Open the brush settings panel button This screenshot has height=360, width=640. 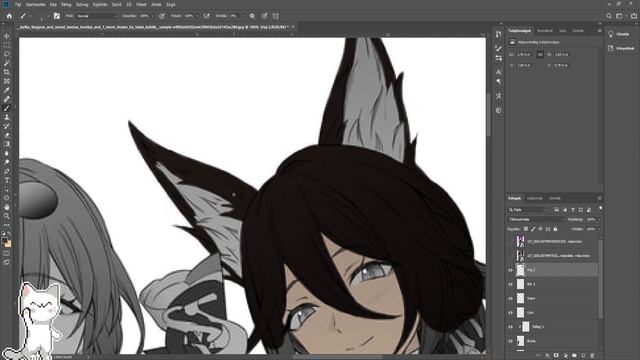click(x=57, y=16)
